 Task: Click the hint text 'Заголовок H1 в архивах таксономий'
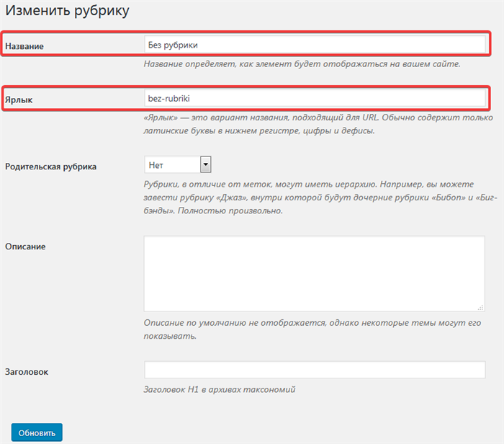[220, 390]
